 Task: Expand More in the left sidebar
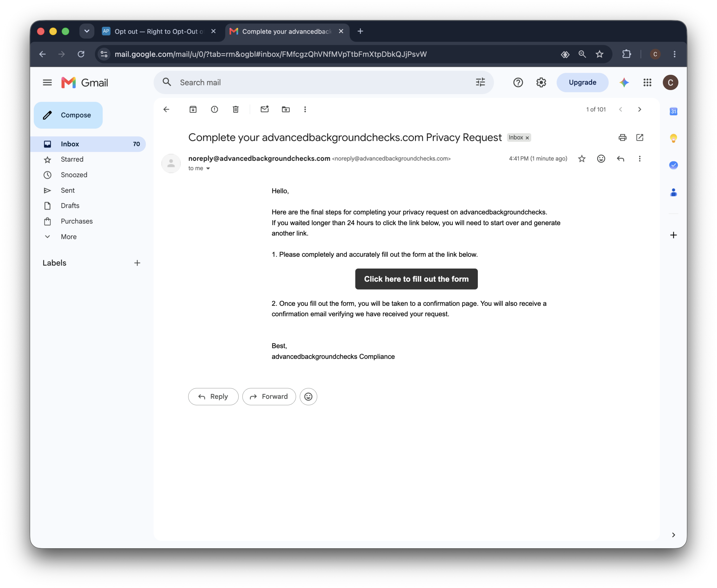pos(68,237)
